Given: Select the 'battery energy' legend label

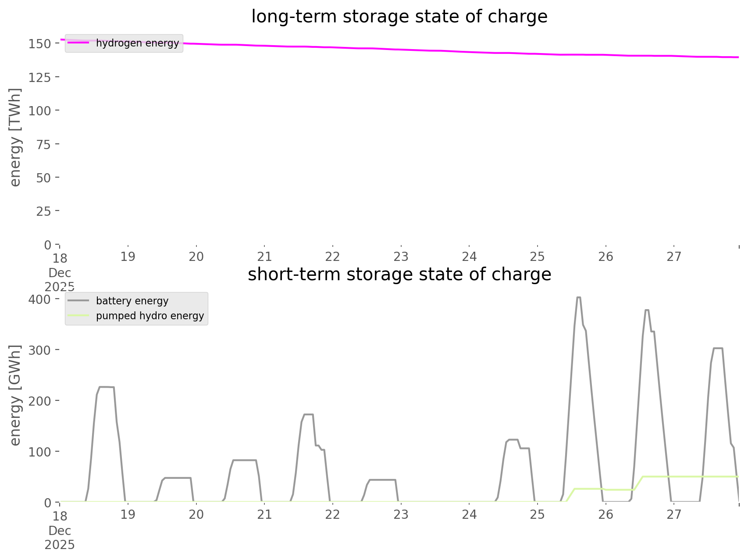Looking at the screenshot, I should point(132,301).
